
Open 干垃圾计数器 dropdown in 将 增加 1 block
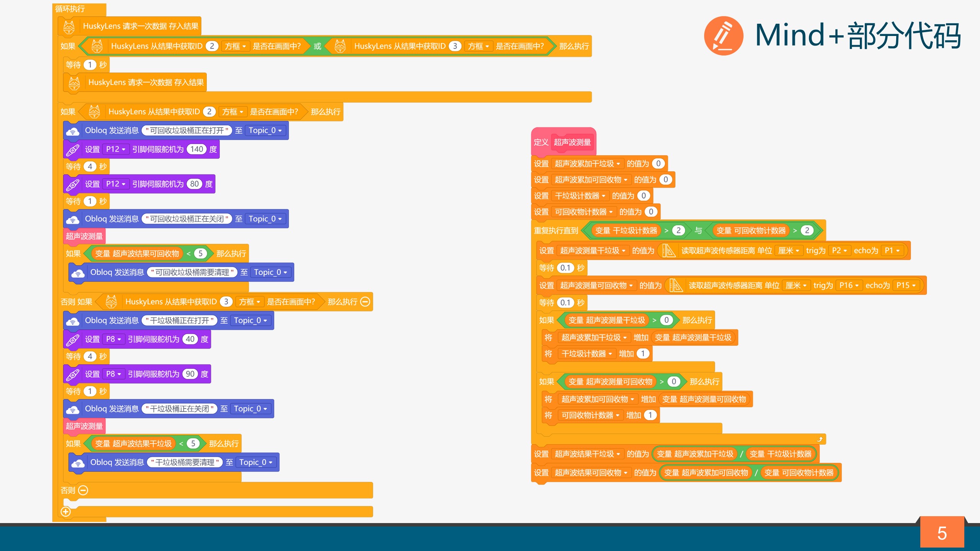point(587,354)
